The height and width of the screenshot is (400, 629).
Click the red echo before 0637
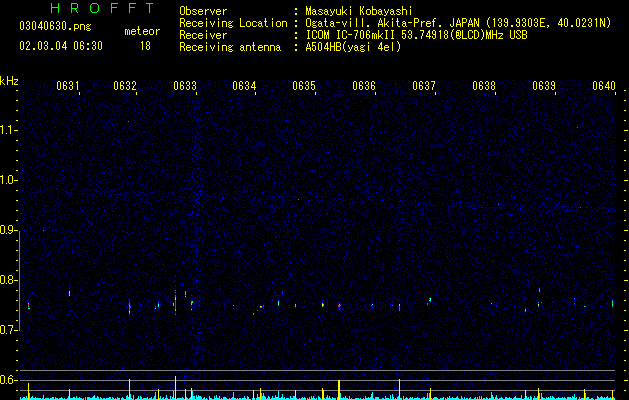[x=400, y=307]
